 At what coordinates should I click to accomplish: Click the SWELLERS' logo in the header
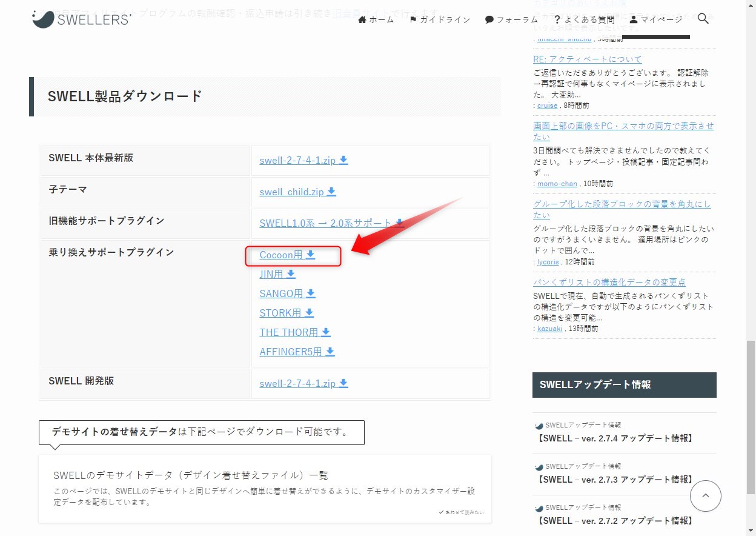pyautogui.click(x=82, y=18)
